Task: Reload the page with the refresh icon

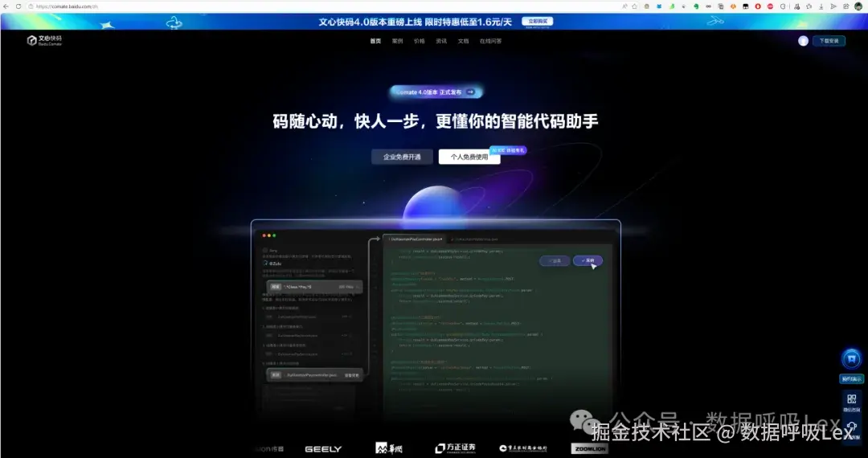Action: point(18,6)
